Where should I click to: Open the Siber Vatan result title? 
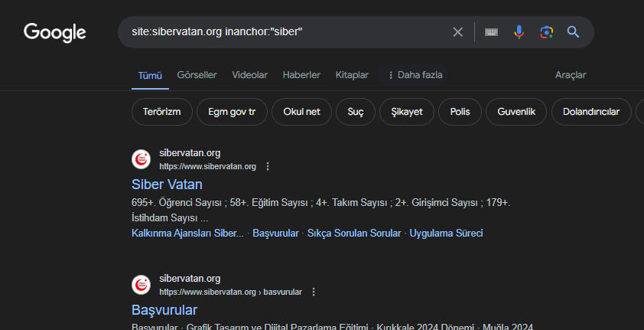pos(167,185)
